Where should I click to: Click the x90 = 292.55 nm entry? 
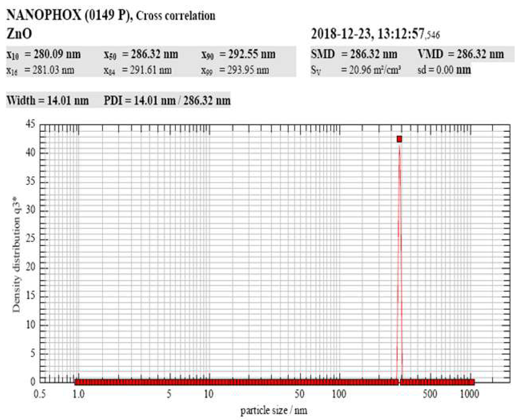(x=239, y=55)
